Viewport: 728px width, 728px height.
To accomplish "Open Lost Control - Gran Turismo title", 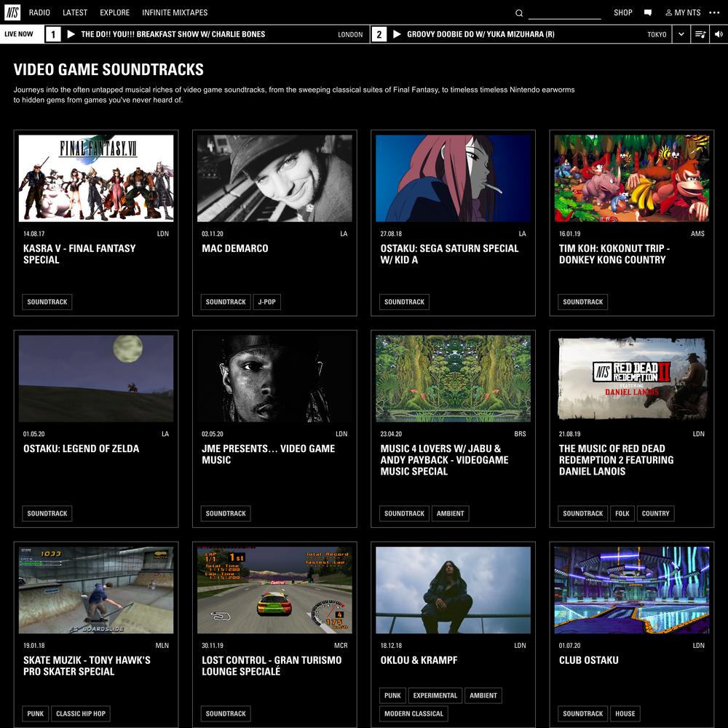I will (x=272, y=666).
